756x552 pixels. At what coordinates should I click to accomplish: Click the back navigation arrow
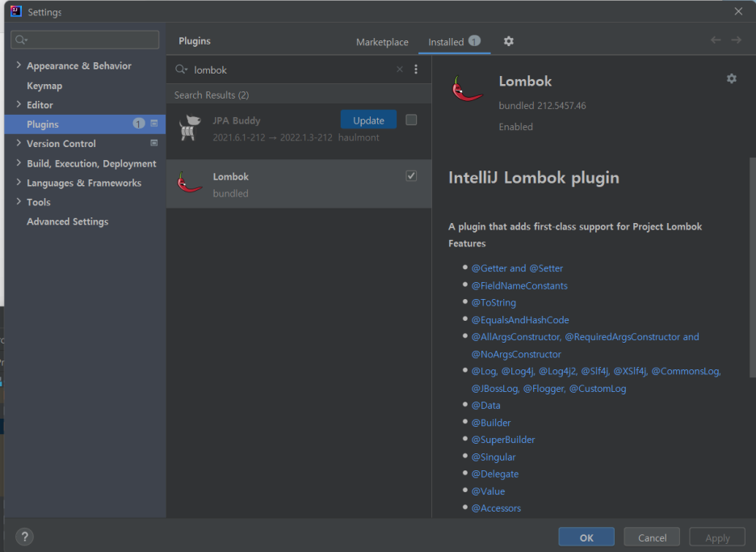click(x=716, y=40)
